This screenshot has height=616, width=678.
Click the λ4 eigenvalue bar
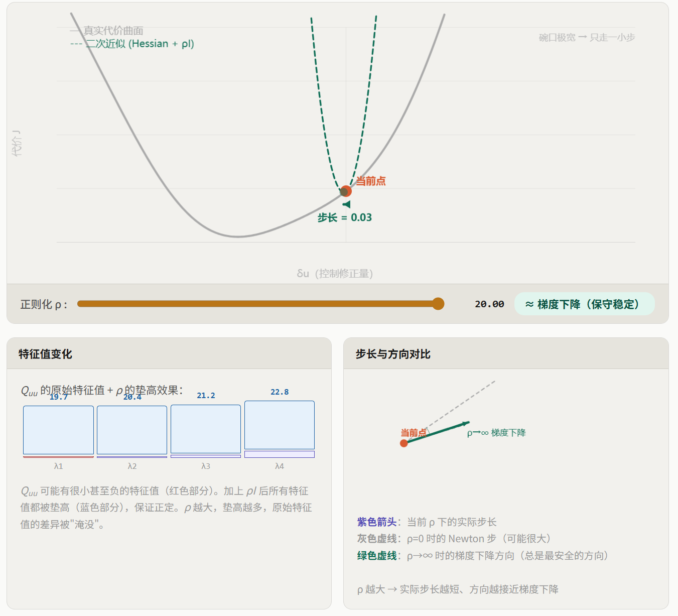[280, 426]
